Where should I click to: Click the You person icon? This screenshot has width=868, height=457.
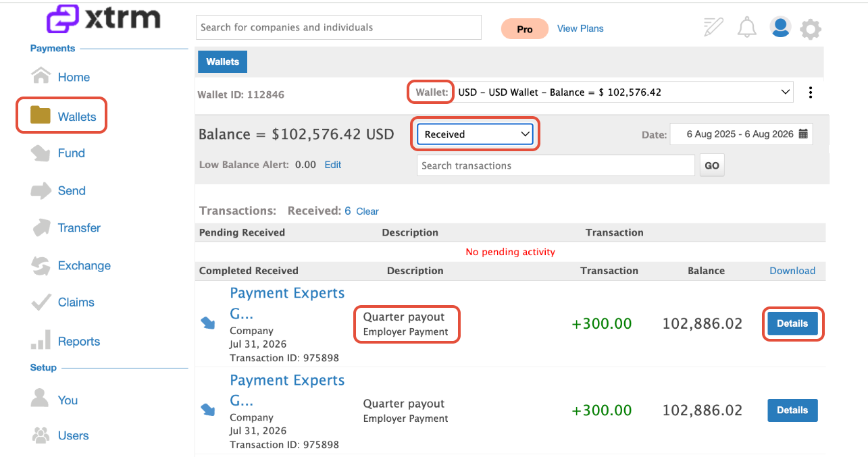(x=41, y=399)
